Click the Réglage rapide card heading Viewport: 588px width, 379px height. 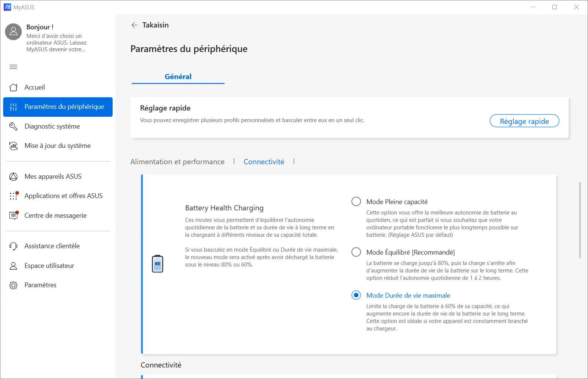tap(165, 108)
